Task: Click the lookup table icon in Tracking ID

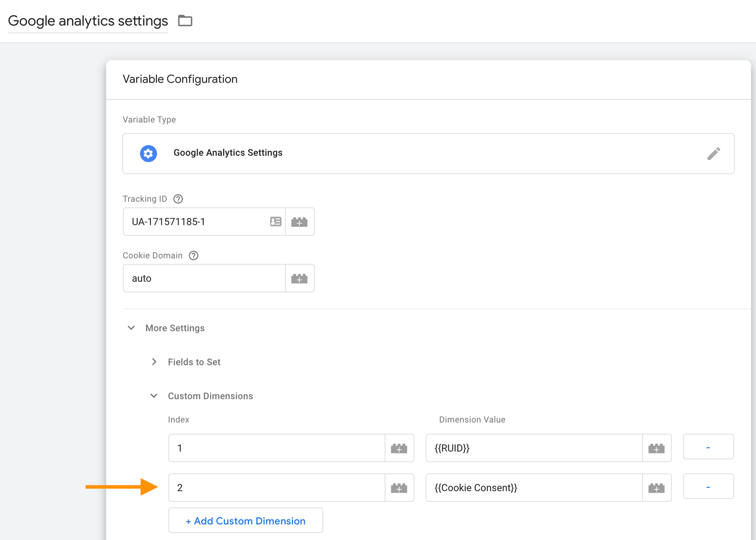Action: (276, 222)
